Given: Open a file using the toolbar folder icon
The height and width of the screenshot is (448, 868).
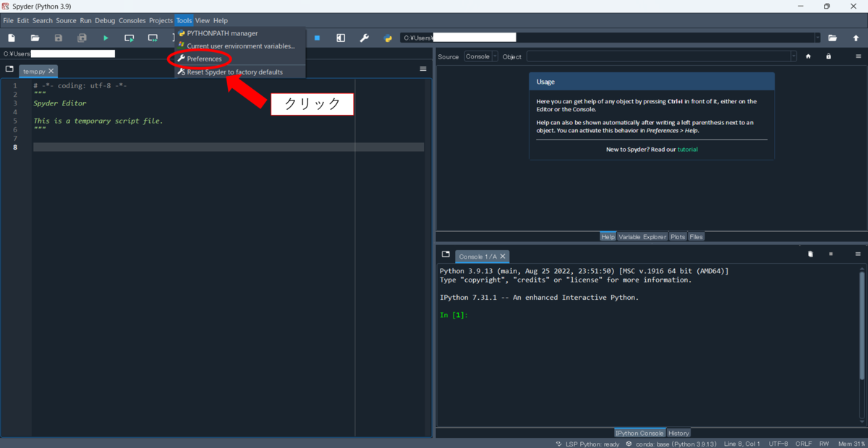Looking at the screenshot, I should click(35, 38).
